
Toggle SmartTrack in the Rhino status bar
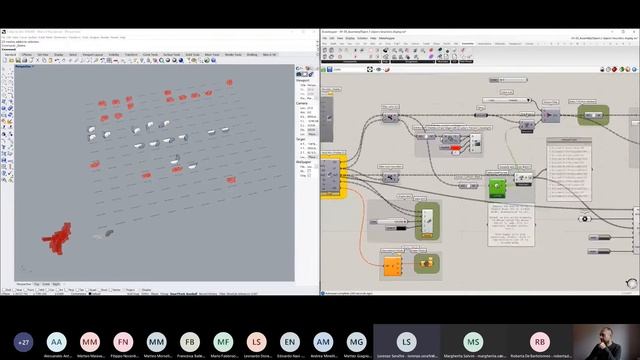click(x=177, y=293)
